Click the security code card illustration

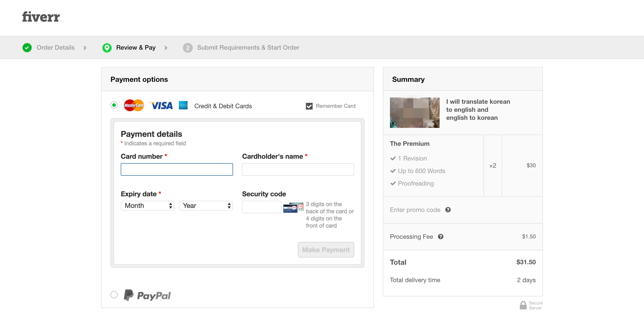click(293, 207)
